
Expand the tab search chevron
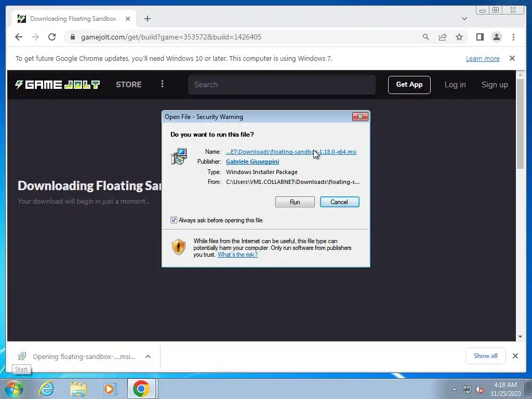(x=464, y=19)
